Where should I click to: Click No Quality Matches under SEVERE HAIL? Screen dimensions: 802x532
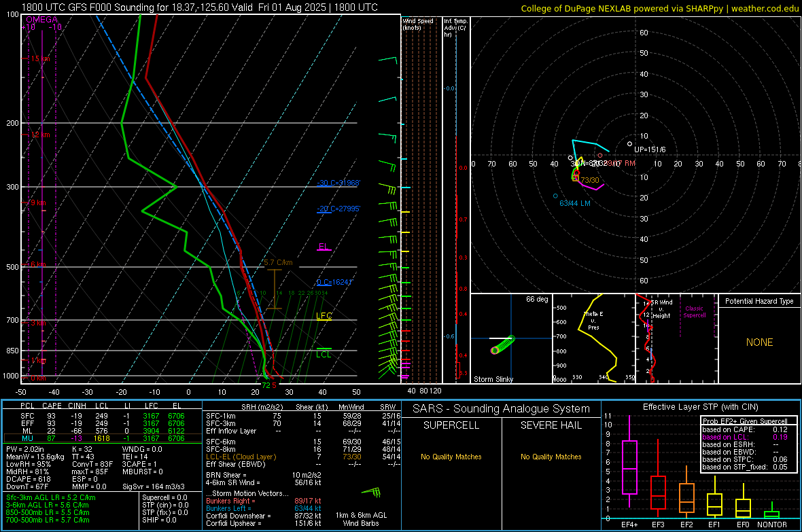(x=551, y=457)
